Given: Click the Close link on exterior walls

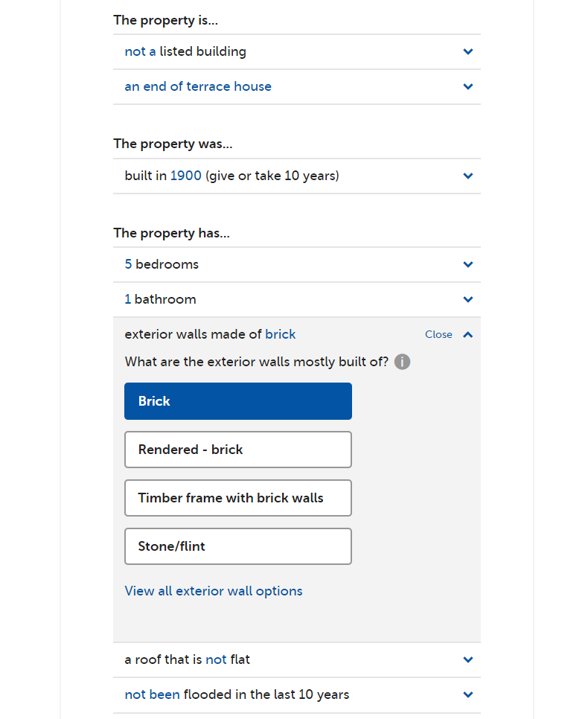Looking at the screenshot, I should 438,334.
